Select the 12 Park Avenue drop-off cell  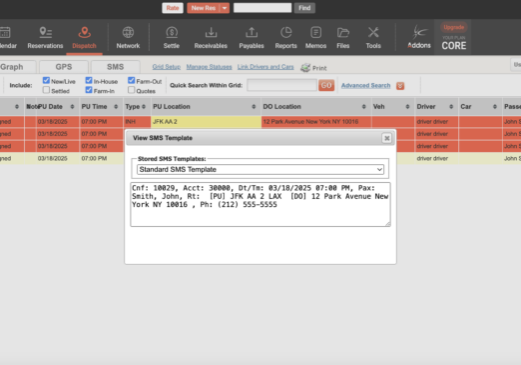[316, 122]
